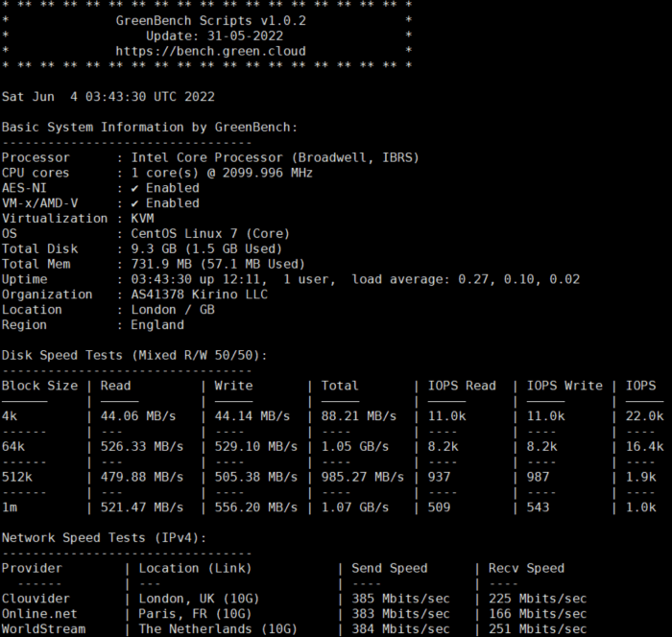The image size is (672, 637).
Task: Click the Organization value 'AS41378 Kirino LLC'
Action: pyautogui.click(x=200, y=295)
